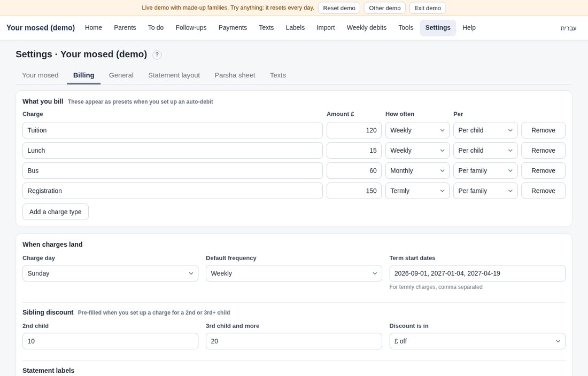
Task: Open the Labels page
Action: 295,28
